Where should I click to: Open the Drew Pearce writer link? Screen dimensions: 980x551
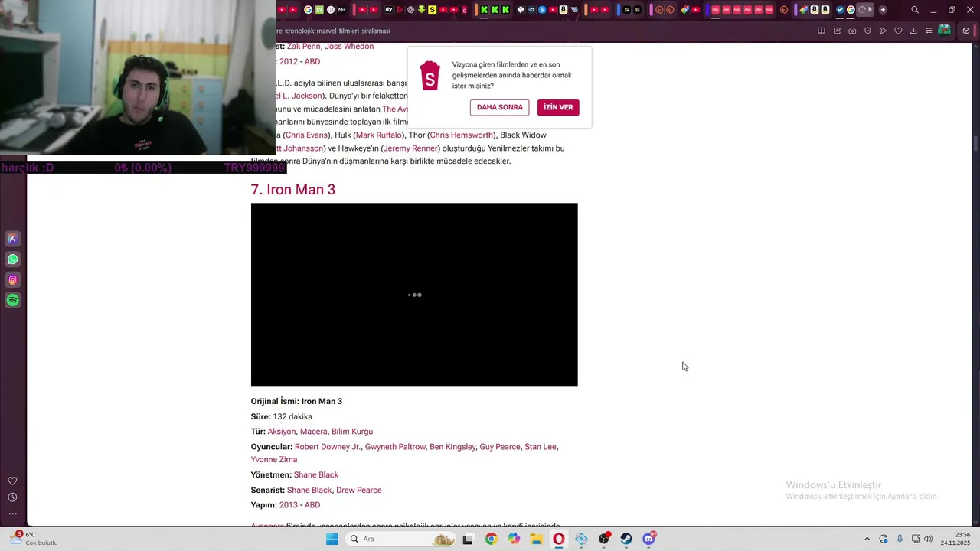[358, 491]
